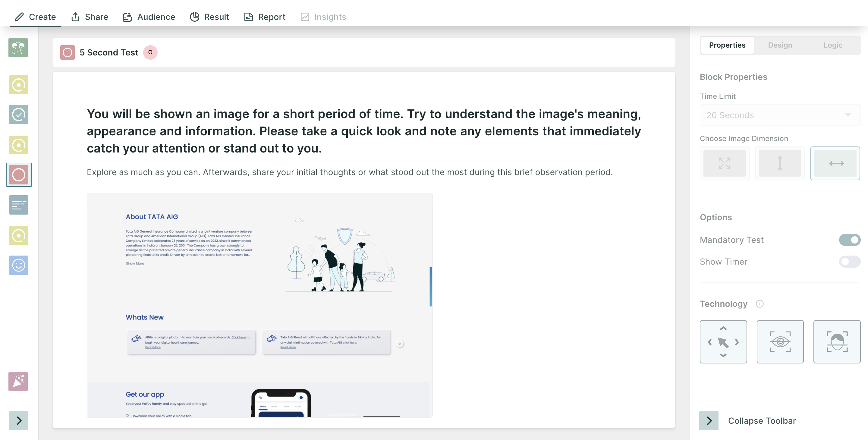Click the description text starting 'Explore as much'

coord(350,172)
